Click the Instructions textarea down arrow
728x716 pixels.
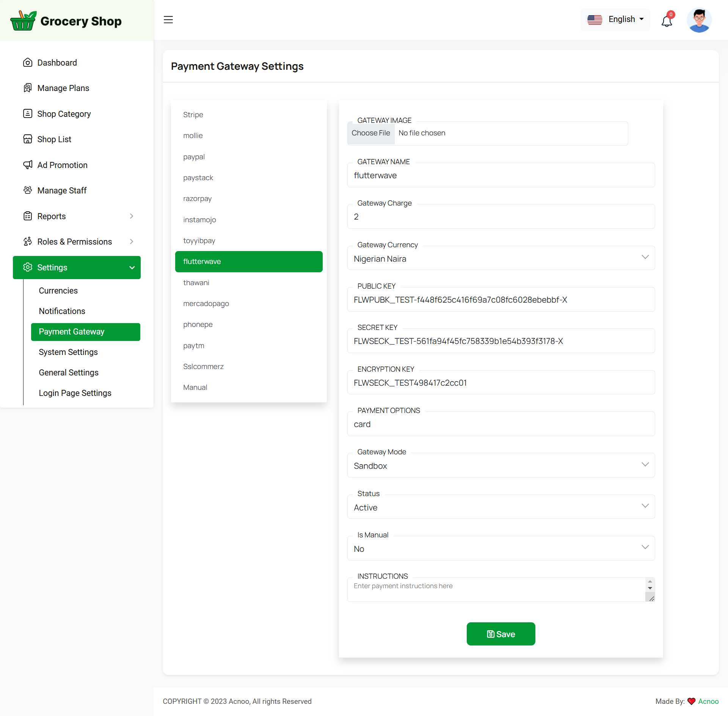tap(650, 588)
